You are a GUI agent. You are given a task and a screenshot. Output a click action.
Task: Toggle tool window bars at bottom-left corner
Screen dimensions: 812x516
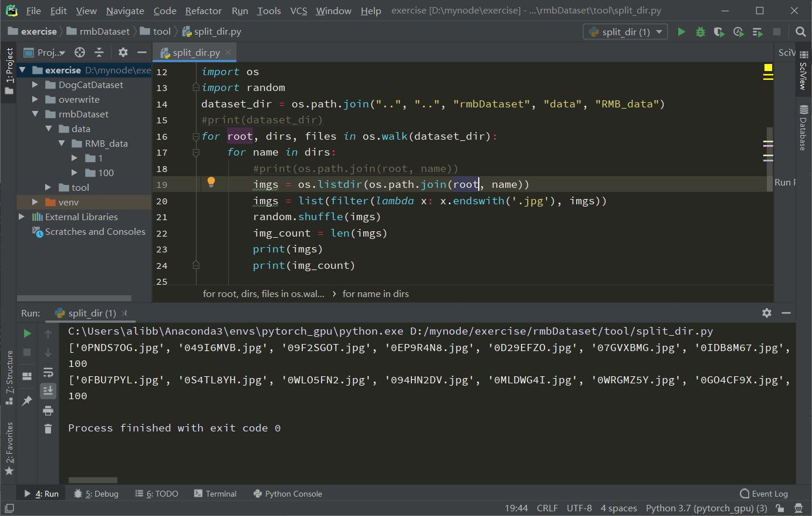pyautogui.click(x=9, y=508)
